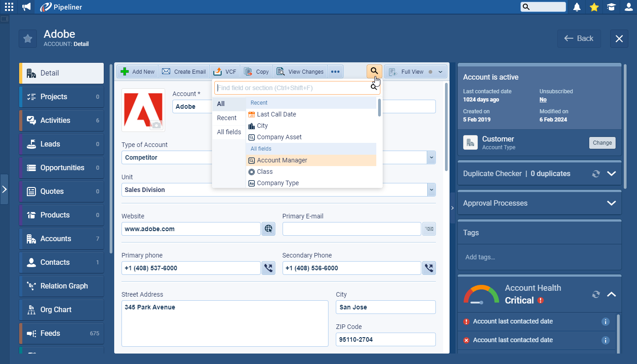Open the apps grid menu

(x=9, y=7)
